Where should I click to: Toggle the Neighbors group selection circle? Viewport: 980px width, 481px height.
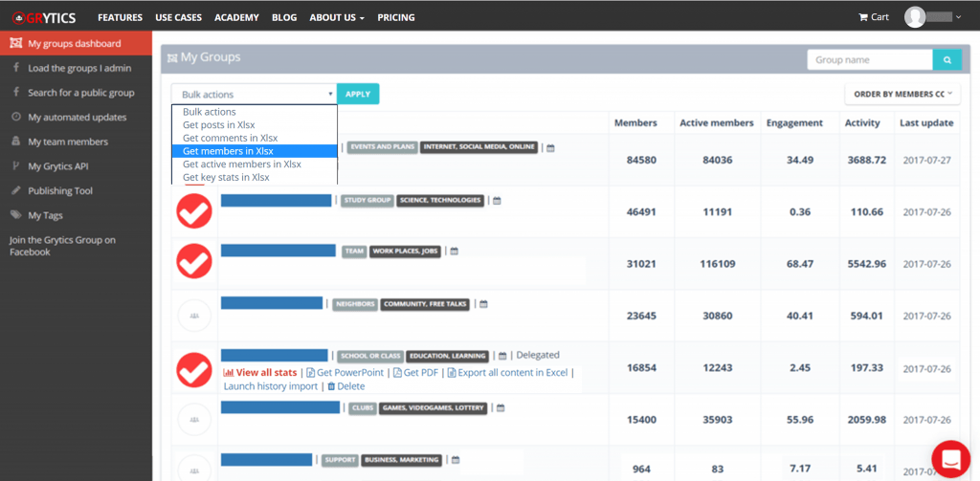click(x=194, y=314)
